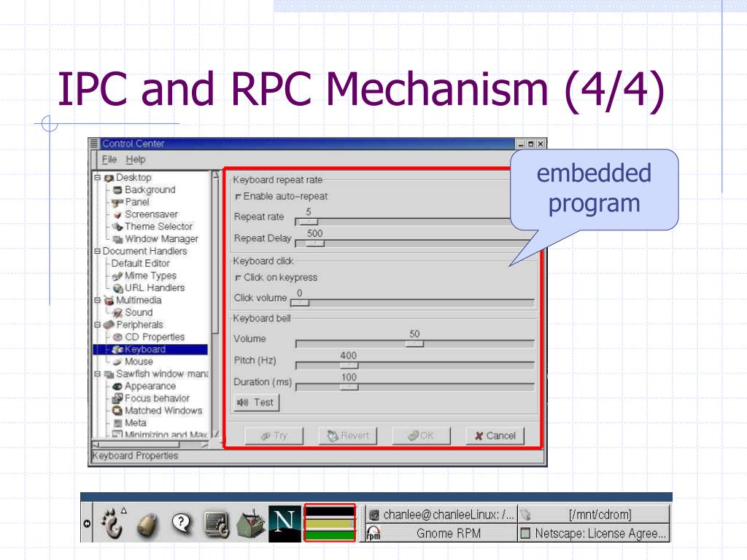
Task: Collapse the Document Handlers branch
Action: click(x=98, y=251)
